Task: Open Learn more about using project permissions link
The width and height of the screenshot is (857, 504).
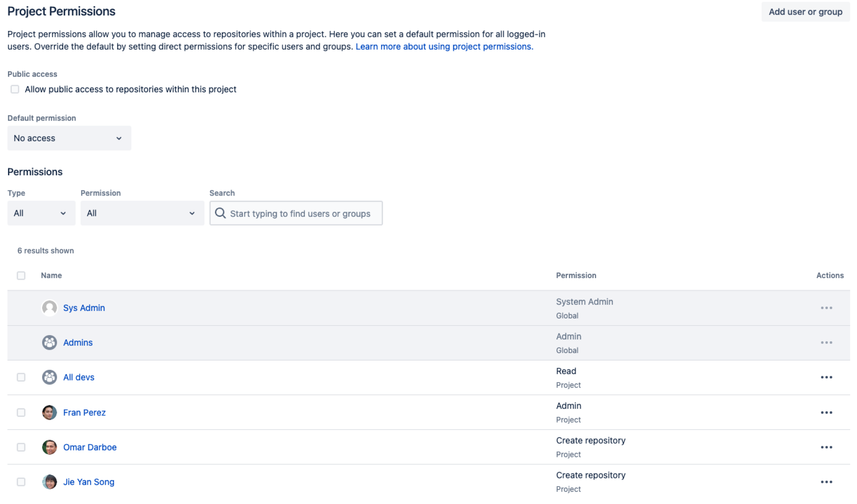Action: click(444, 46)
